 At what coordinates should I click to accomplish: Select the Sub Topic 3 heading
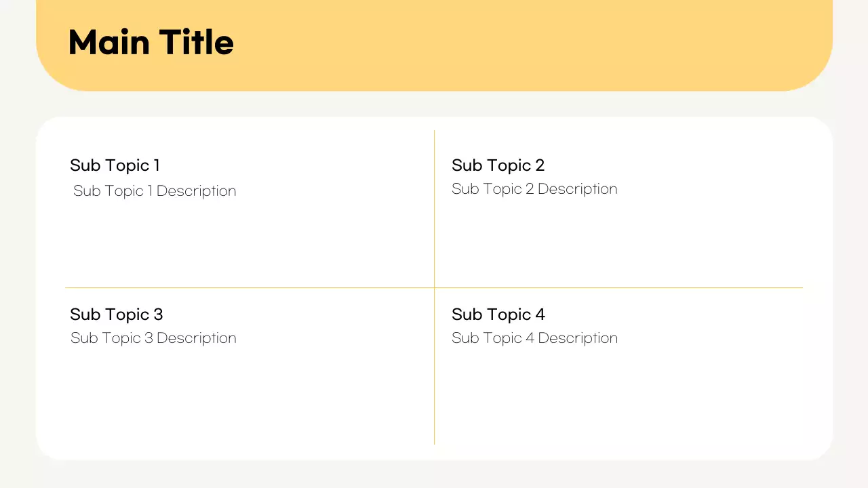click(116, 314)
